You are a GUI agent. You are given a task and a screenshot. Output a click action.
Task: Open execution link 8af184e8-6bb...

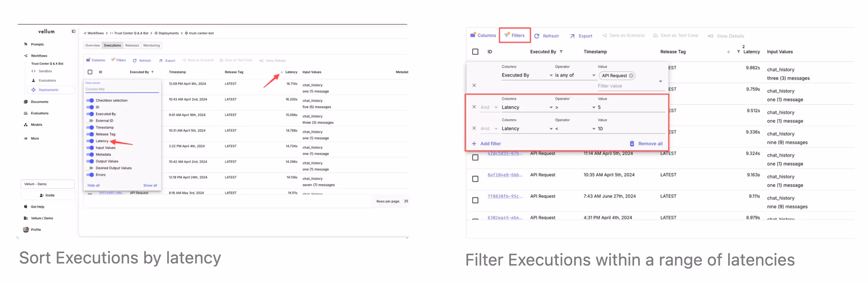505,175
